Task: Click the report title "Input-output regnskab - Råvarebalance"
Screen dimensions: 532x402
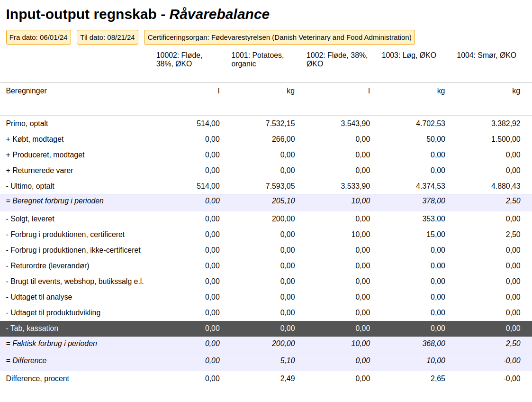Action: tap(137, 14)
